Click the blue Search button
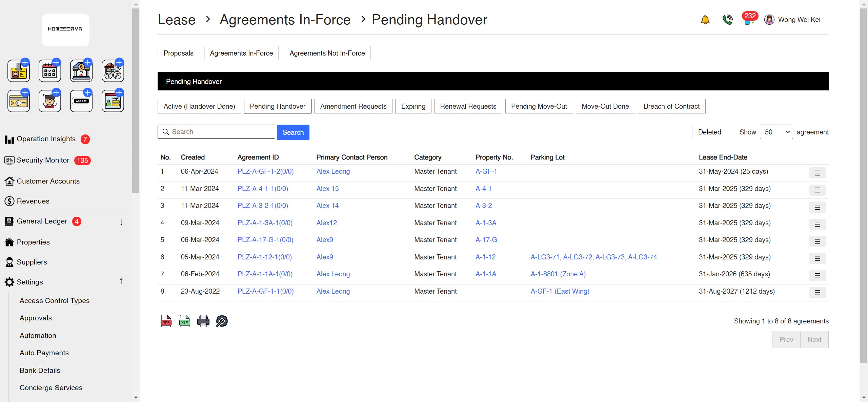 [x=293, y=132]
